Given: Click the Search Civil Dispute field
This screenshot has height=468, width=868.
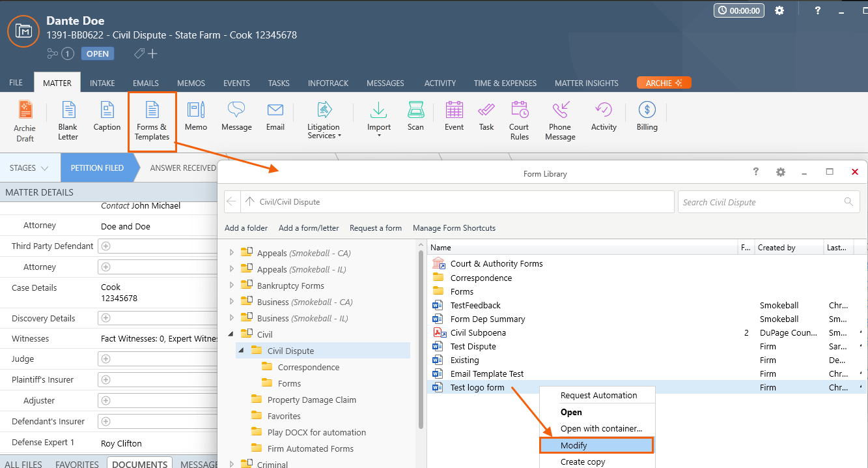Looking at the screenshot, I should pos(769,201).
